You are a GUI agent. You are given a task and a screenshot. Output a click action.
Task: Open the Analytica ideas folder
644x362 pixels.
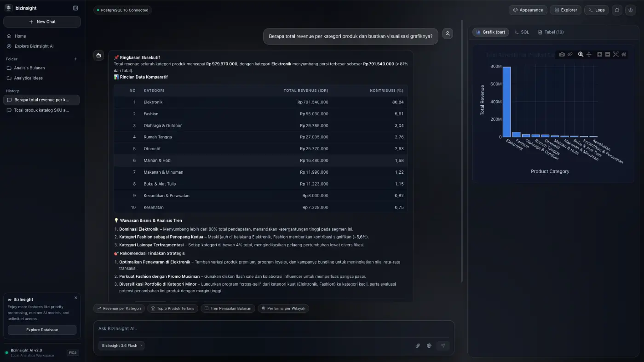pos(42,78)
